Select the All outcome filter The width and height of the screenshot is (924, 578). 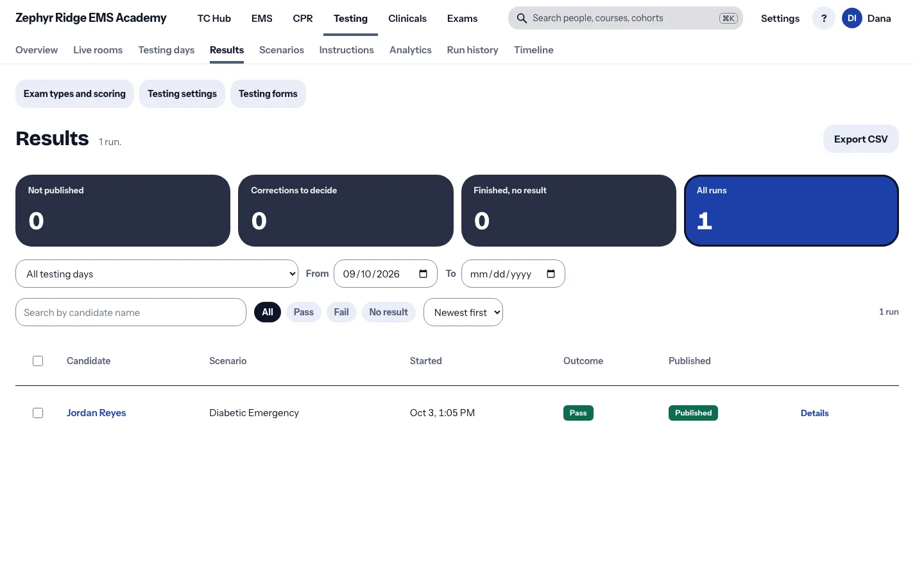tap(268, 312)
